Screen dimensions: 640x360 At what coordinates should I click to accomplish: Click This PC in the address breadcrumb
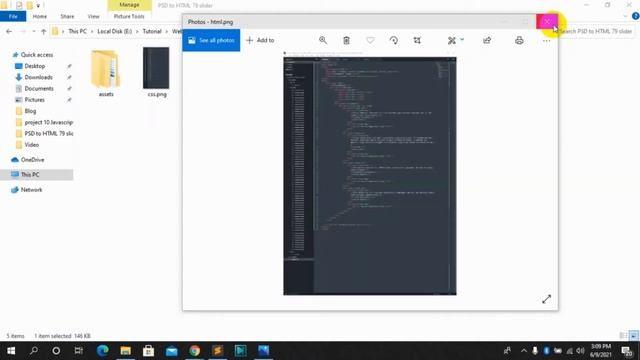point(78,31)
